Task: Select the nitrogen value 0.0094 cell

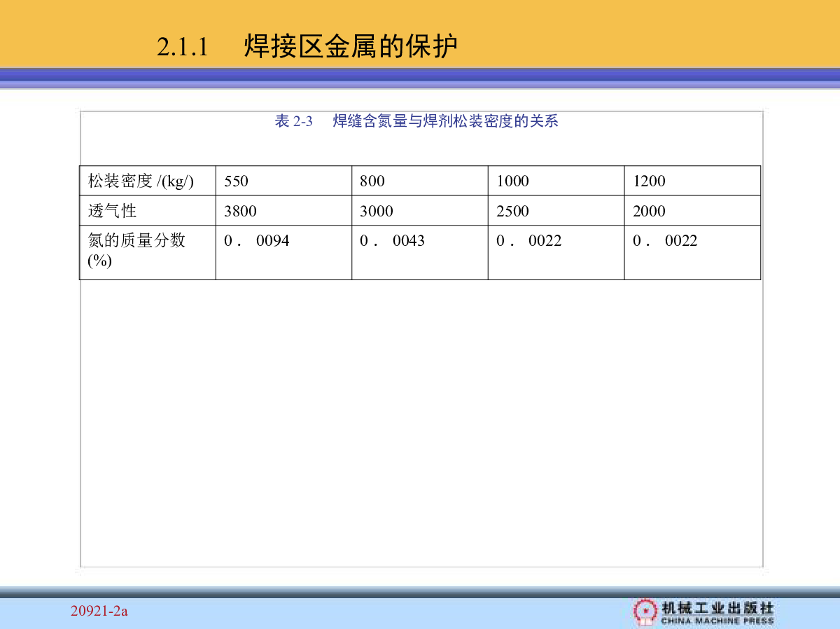Action: tap(283, 252)
